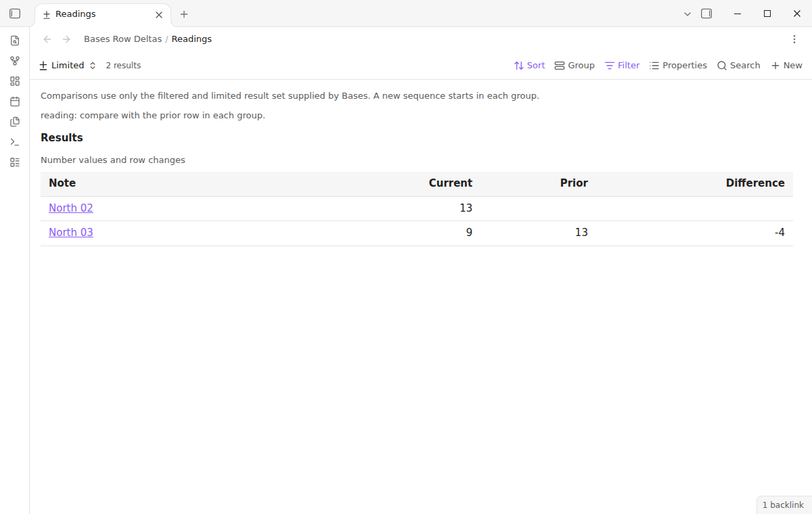Open canvas grid icon in ribbon
This screenshot has width=812, height=514.
[x=15, y=81]
